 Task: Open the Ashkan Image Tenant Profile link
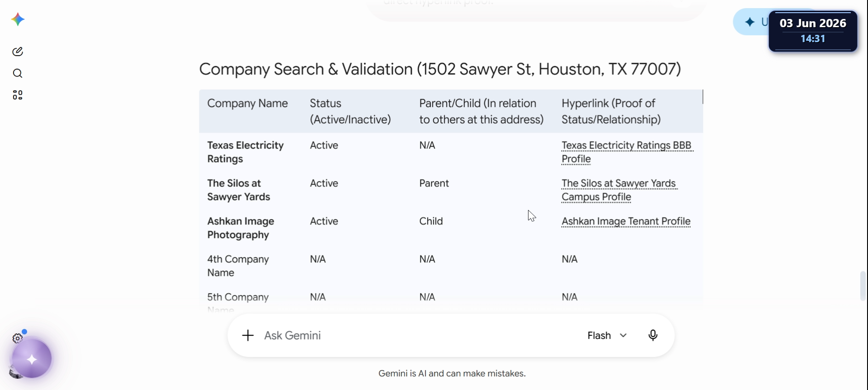[626, 221]
